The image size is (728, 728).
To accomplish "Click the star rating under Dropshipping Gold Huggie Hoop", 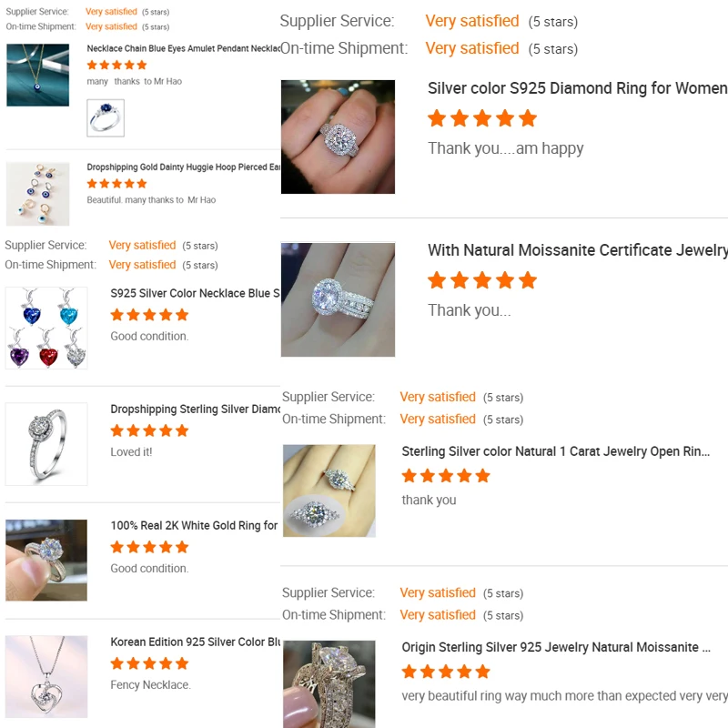I will tap(117, 184).
